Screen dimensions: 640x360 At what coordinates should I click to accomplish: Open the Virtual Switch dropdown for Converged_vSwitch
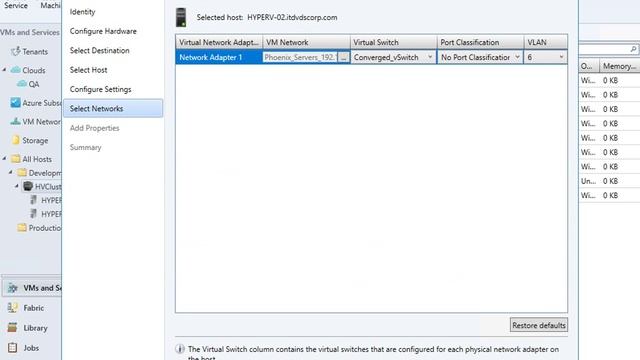[x=430, y=57]
